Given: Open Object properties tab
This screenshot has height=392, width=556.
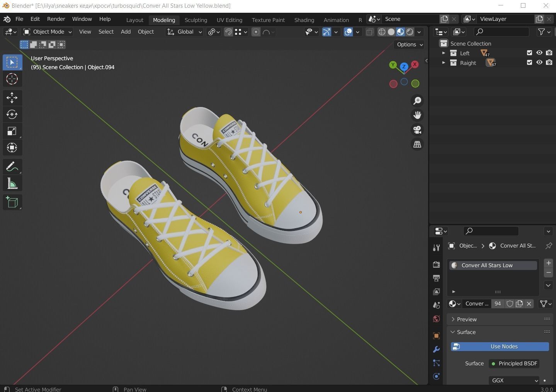Looking at the screenshot, I should (436, 336).
